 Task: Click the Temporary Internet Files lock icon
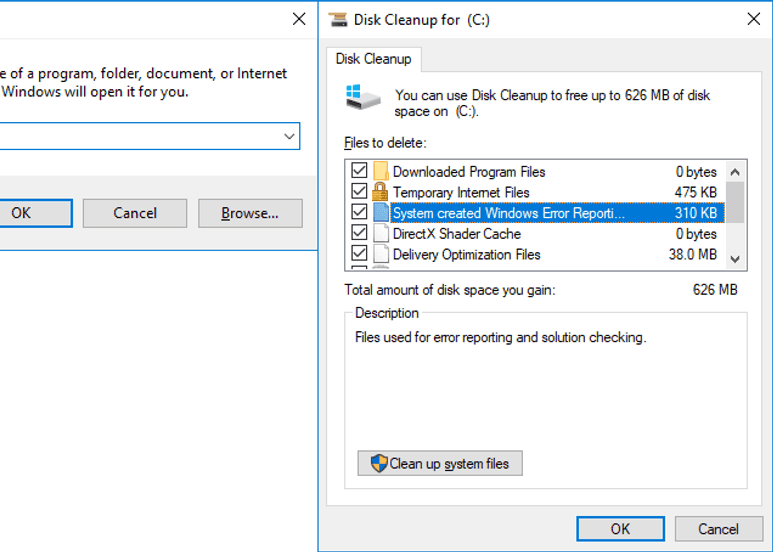pyautogui.click(x=380, y=192)
